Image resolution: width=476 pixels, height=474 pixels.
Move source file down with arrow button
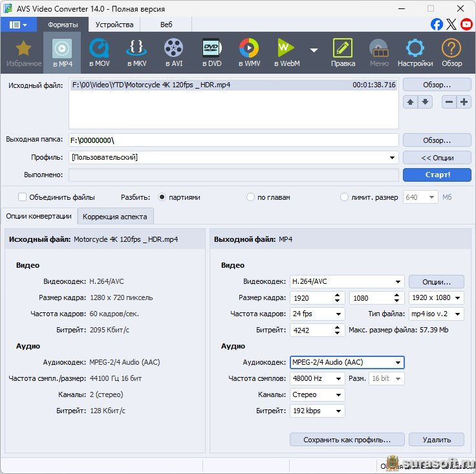[425, 102]
